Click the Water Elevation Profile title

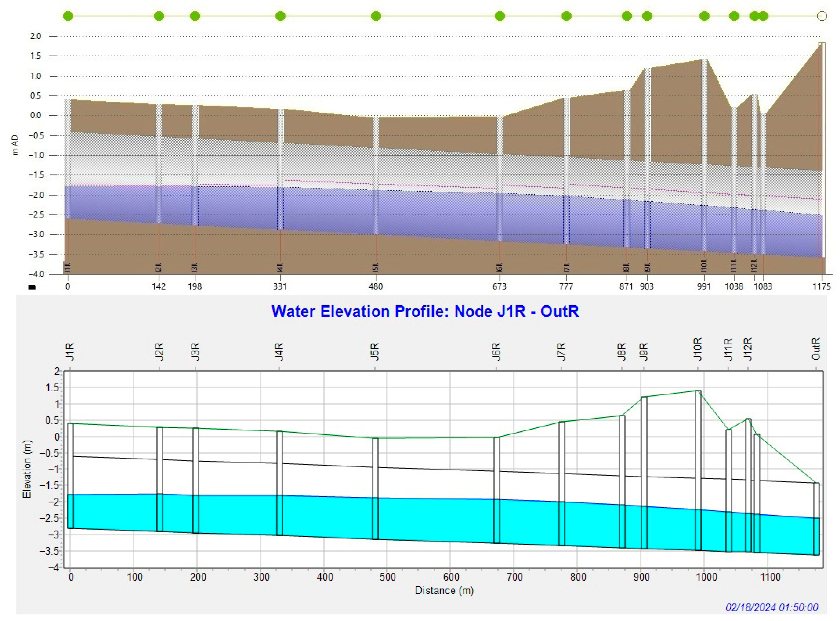425,311
